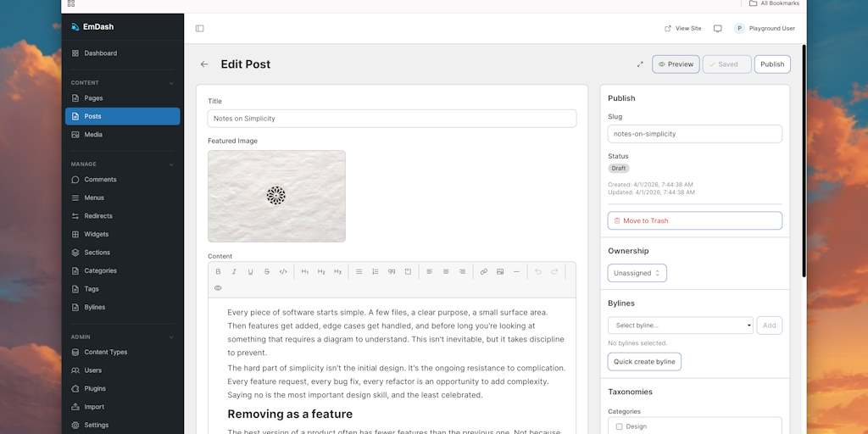The width and height of the screenshot is (868, 434).
Task: Collapse the Manage section in the sidebar
Action: [x=171, y=164]
